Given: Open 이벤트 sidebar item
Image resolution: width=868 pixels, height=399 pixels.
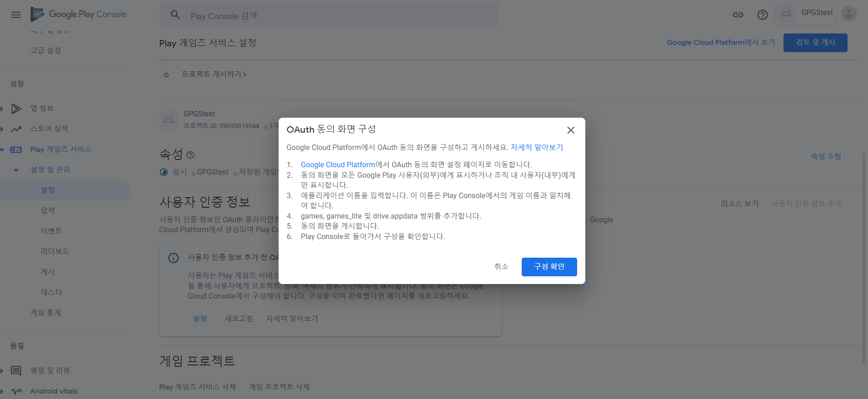Looking at the screenshot, I should (51, 231).
